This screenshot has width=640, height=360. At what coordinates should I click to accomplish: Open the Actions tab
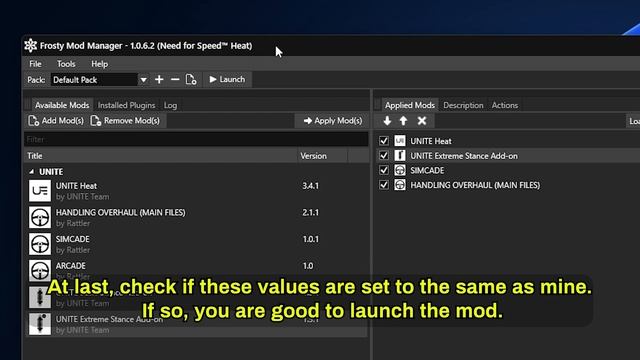tap(504, 105)
